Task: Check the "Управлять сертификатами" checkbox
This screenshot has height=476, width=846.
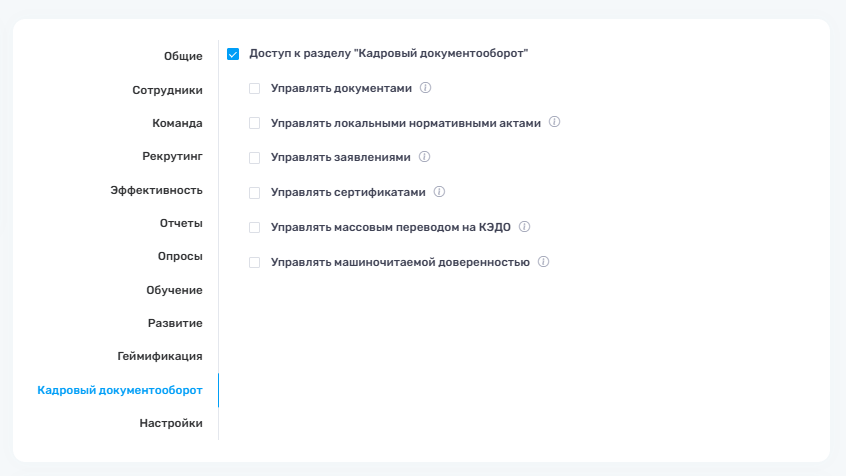Action: (x=255, y=193)
